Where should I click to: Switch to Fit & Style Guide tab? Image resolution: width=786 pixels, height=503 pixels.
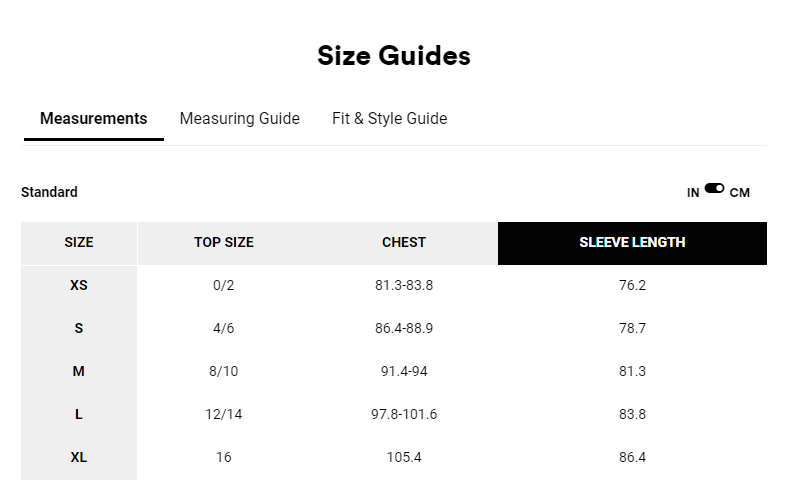point(389,118)
